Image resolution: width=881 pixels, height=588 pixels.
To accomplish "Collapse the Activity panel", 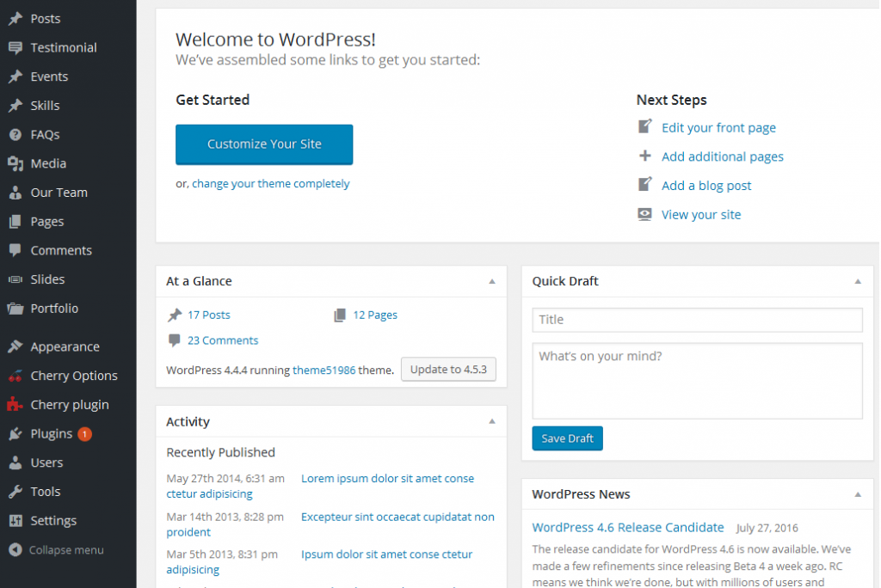I will point(491,421).
